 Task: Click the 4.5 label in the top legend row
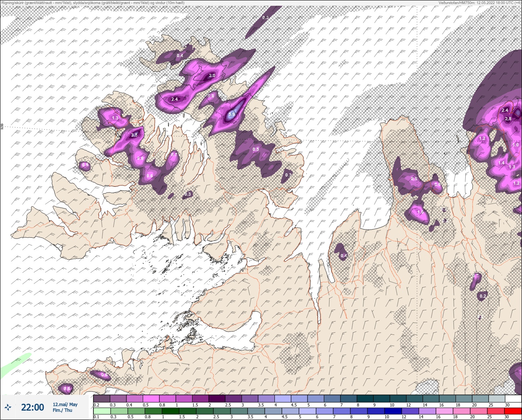coord(294,405)
